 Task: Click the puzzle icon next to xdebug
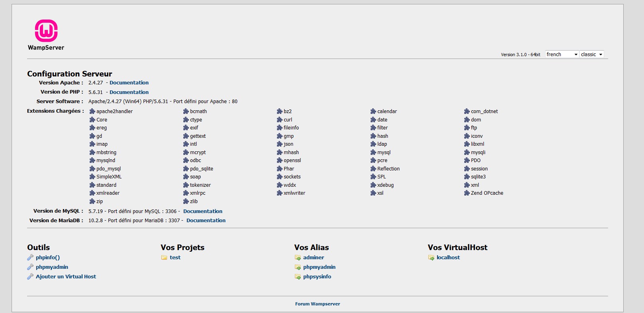point(373,185)
